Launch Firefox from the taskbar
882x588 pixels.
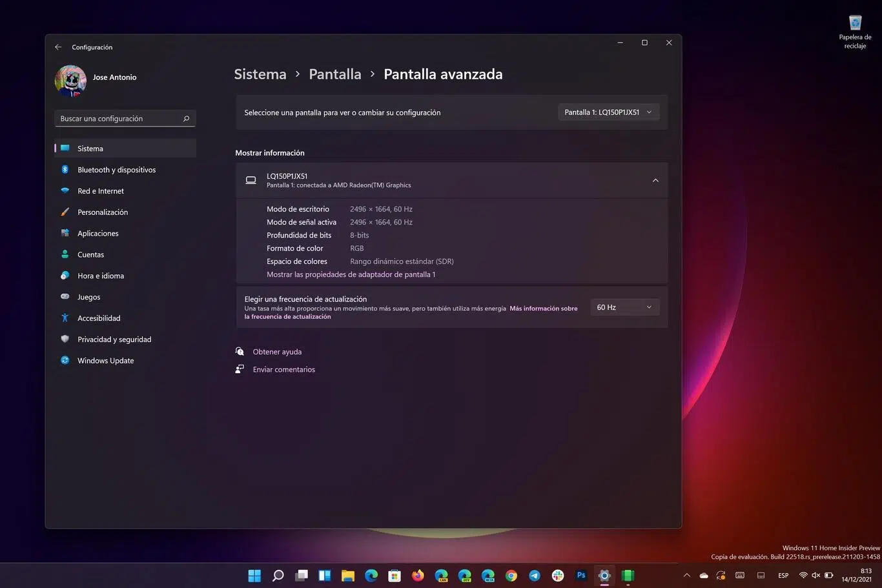(418, 575)
